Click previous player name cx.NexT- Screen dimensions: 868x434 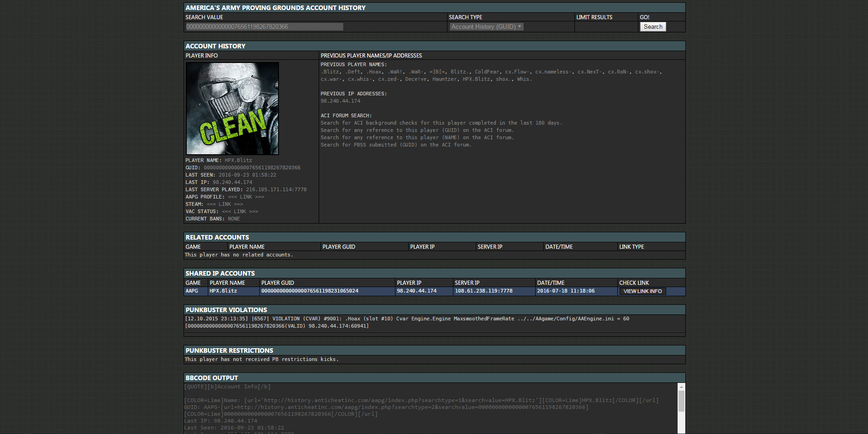click(x=591, y=72)
